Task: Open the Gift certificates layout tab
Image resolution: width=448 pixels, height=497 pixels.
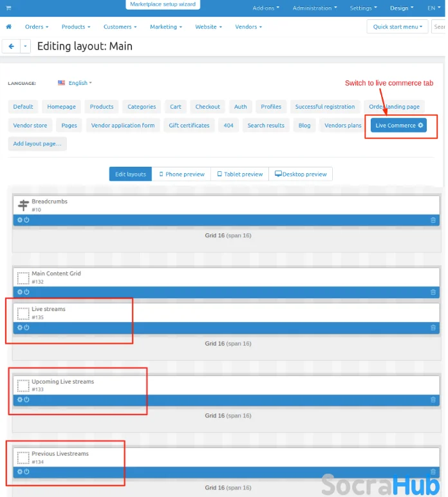Action: pos(189,126)
